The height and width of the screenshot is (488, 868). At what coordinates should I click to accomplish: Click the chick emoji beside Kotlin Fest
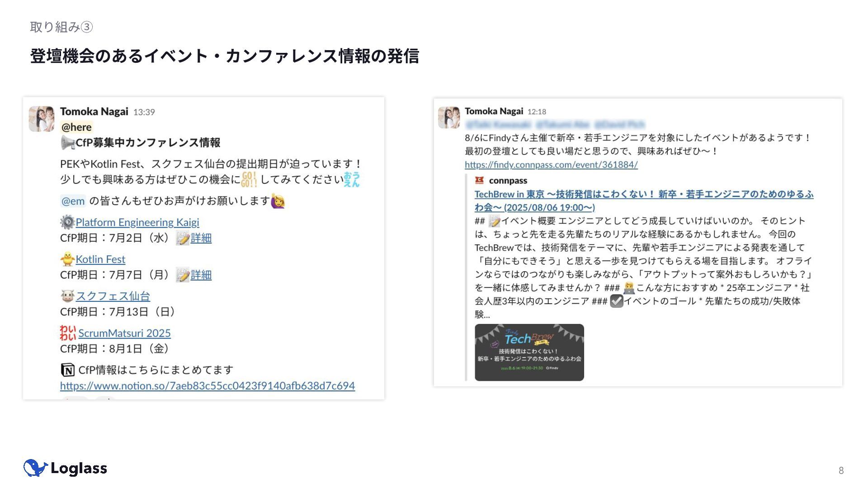click(67, 259)
